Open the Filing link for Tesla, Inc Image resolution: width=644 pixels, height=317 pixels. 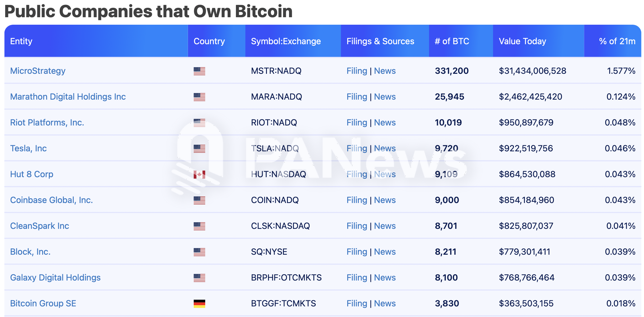(x=356, y=148)
